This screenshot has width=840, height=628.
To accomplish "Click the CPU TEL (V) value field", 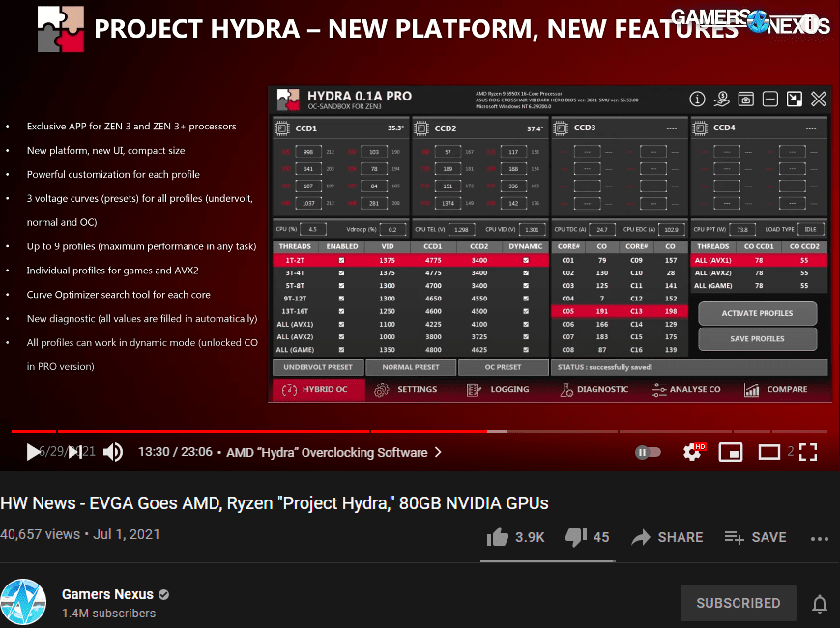I will 461,229.
